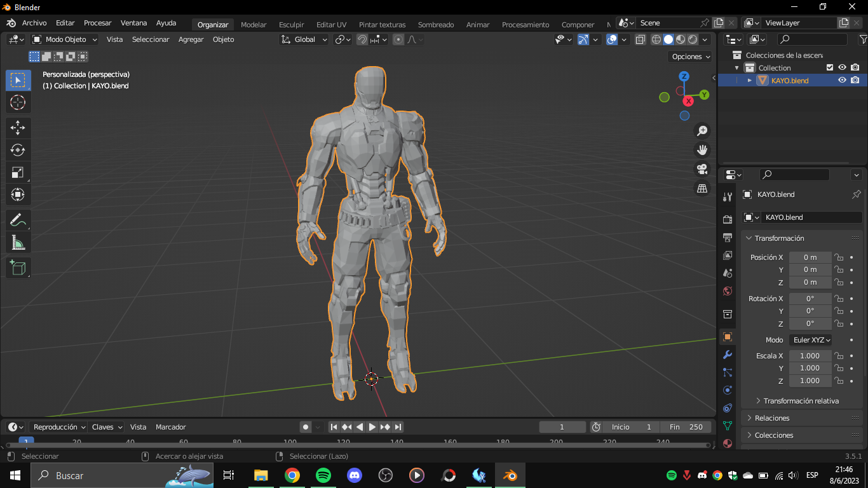Activate the Select Box tool
The image size is (868, 488).
point(18,80)
